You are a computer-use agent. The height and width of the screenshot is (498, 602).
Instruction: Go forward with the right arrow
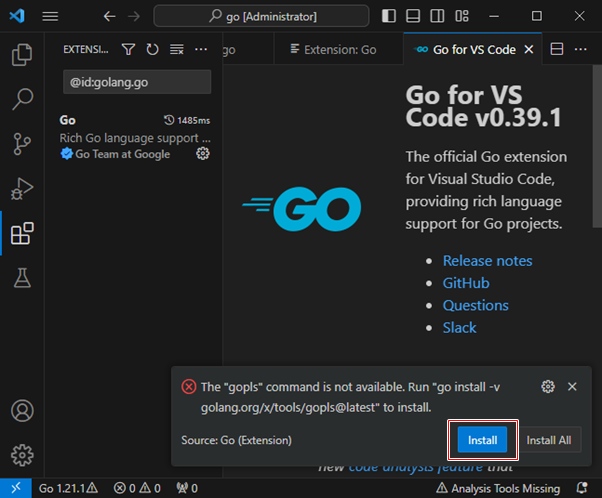(134, 16)
